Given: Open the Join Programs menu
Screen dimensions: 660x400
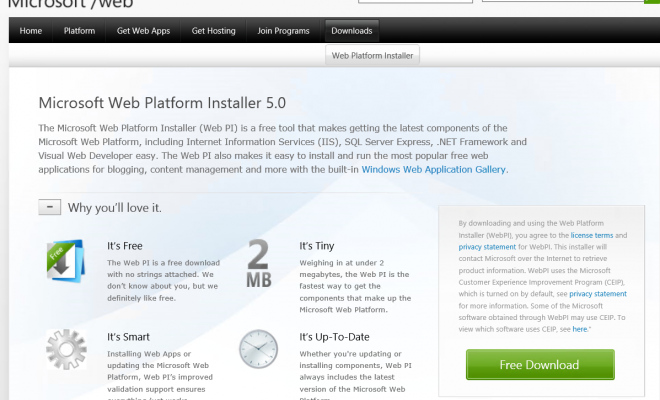Looking at the screenshot, I should [x=283, y=31].
